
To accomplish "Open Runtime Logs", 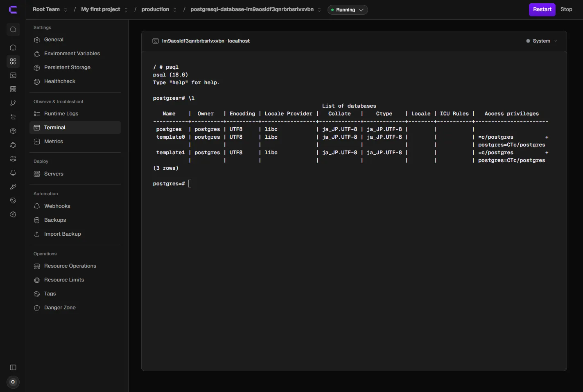I will [x=75, y=114].
